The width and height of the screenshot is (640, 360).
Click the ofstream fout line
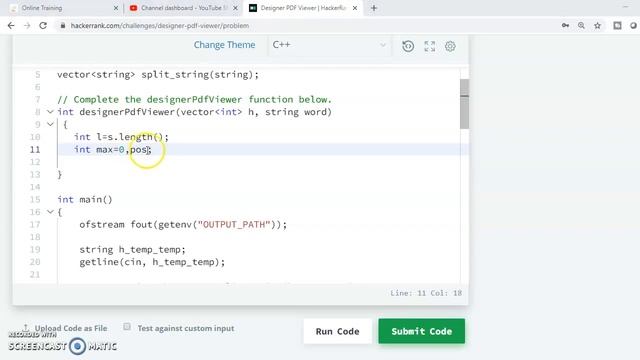point(183,224)
